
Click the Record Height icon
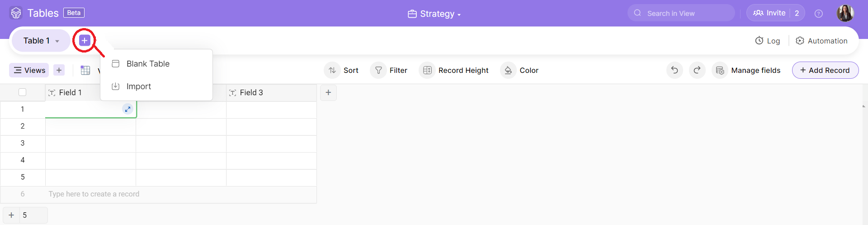tap(427, 70)
